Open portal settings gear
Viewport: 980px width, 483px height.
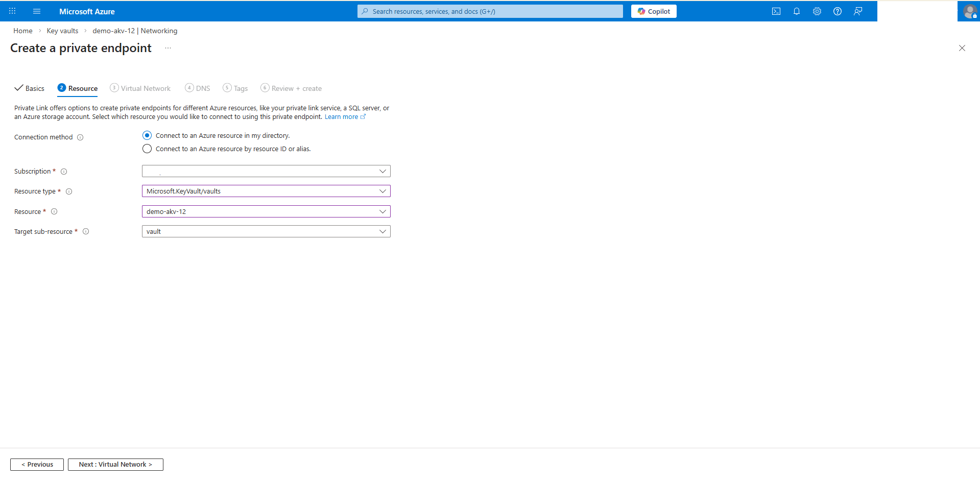coord(817,11)
